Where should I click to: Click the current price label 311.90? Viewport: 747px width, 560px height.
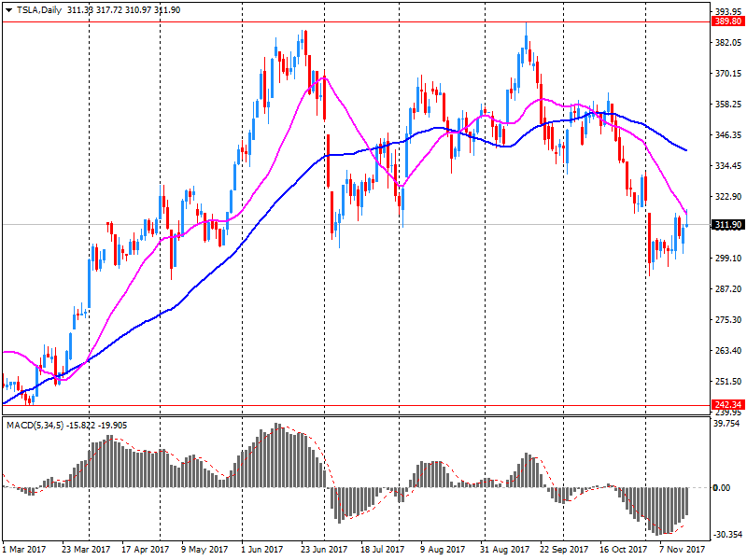728,225
